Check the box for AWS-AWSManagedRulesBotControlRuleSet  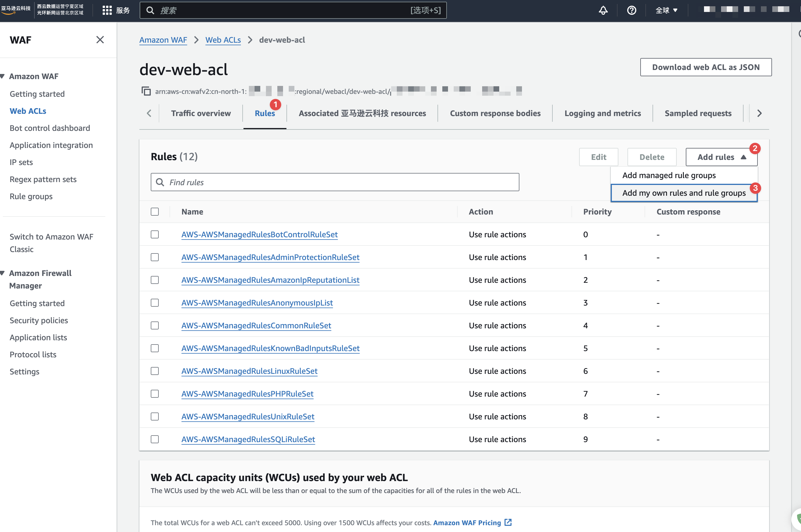(155, 234)
